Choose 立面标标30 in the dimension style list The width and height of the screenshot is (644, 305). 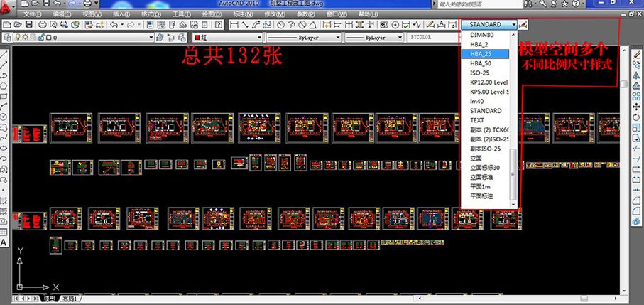coord(485,168)
